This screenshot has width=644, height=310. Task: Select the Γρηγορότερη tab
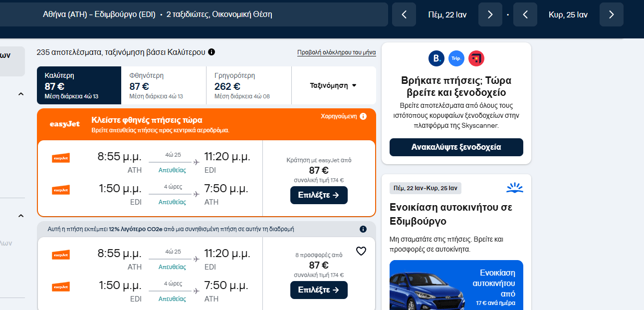tap(248, 85)
